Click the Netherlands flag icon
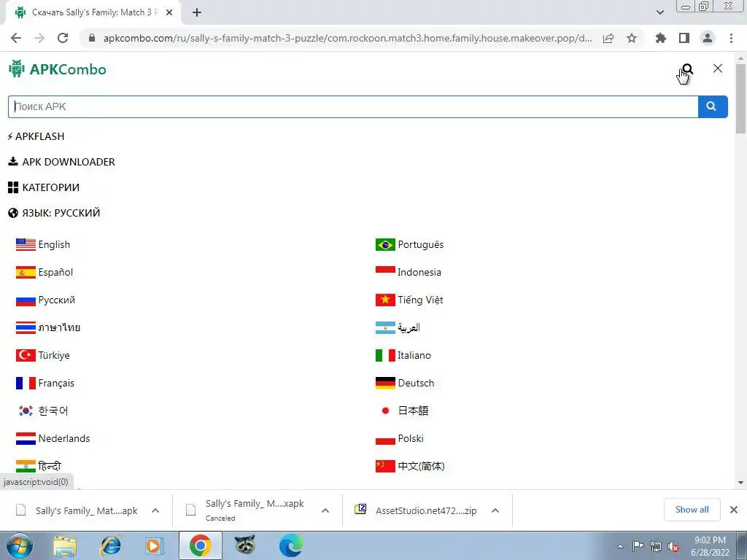Image resolution: width=747 pixels, height=560 pixels. point(26,438)
